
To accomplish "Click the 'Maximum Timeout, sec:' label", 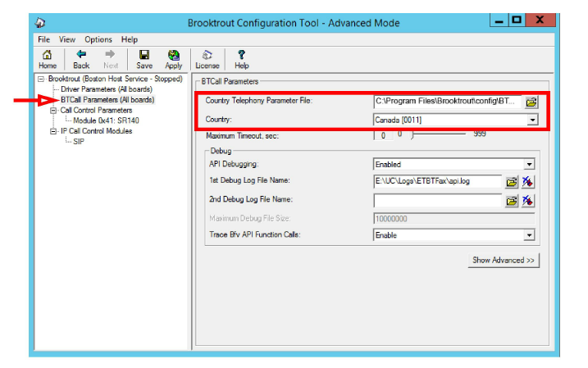I will (x=242, y=136).
